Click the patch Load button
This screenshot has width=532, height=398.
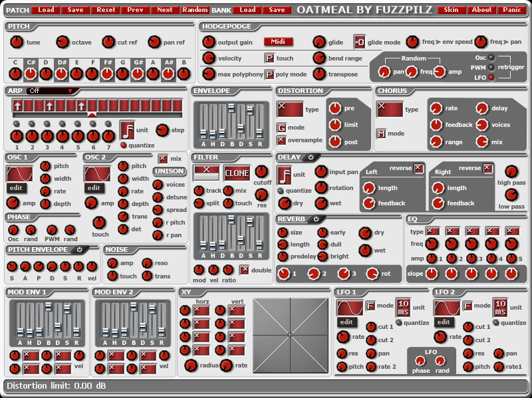(x=45, y=10)
